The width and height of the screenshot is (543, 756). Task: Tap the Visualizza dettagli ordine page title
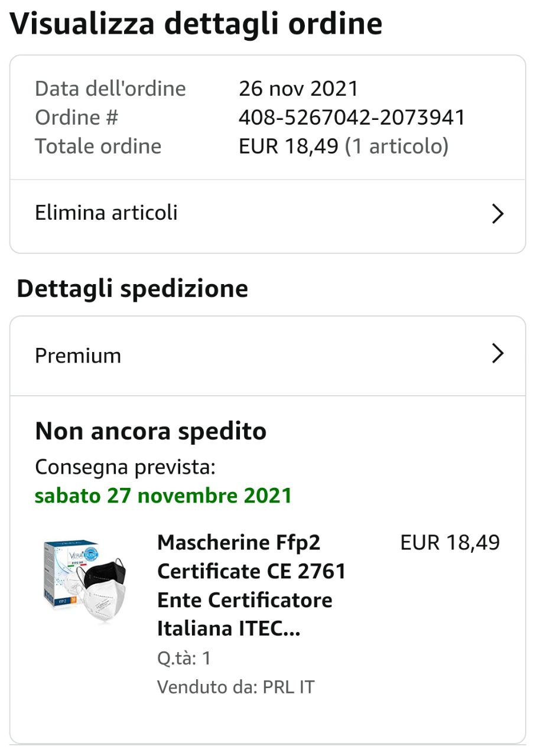point(196,24)
